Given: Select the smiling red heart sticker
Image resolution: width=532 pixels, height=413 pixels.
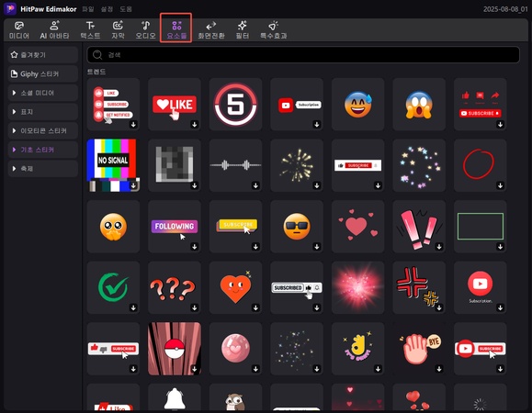Looking at the screenshot, I should click(x=235, y=287).
